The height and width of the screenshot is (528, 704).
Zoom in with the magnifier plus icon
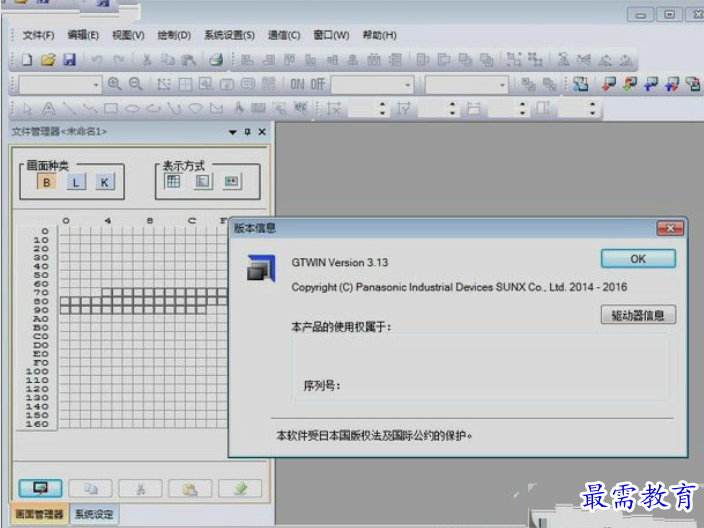pos(114,84)
